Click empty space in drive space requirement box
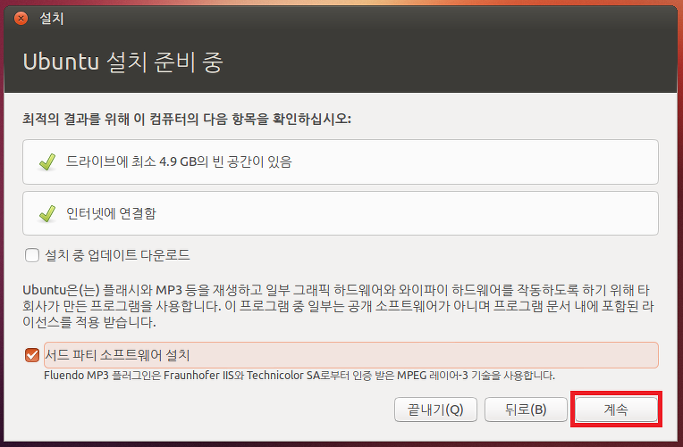 click(480, 160)
